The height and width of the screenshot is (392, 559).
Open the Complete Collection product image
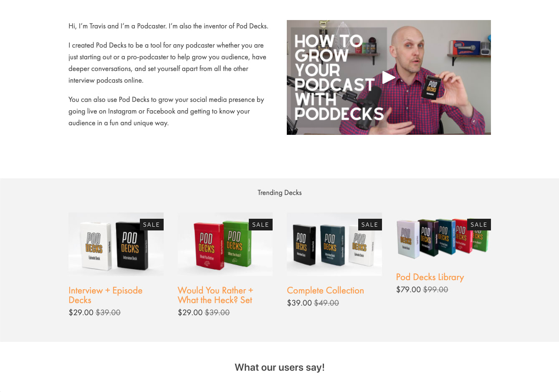point(334,244)
